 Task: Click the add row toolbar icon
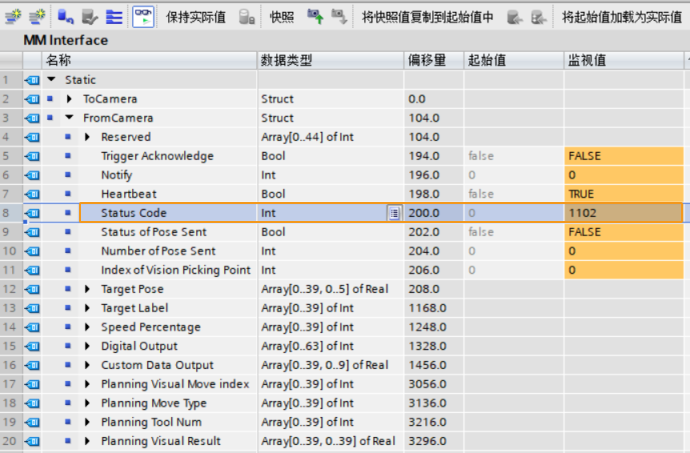[37, 17]
